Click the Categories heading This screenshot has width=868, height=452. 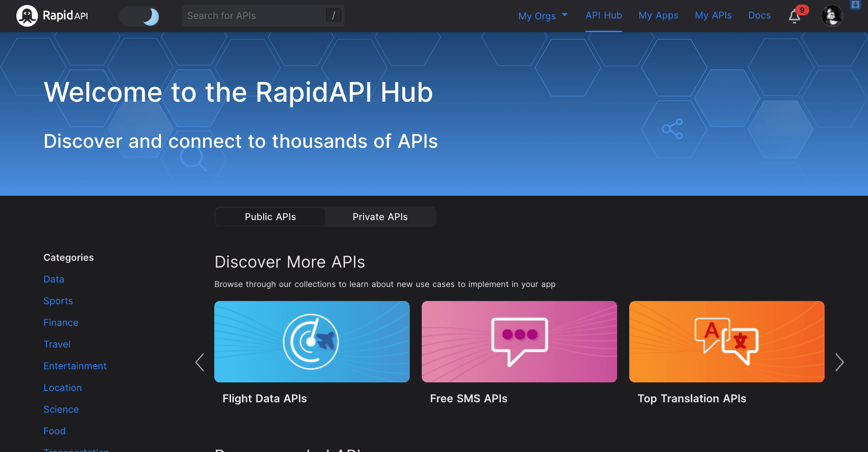[x=69, y=258]
